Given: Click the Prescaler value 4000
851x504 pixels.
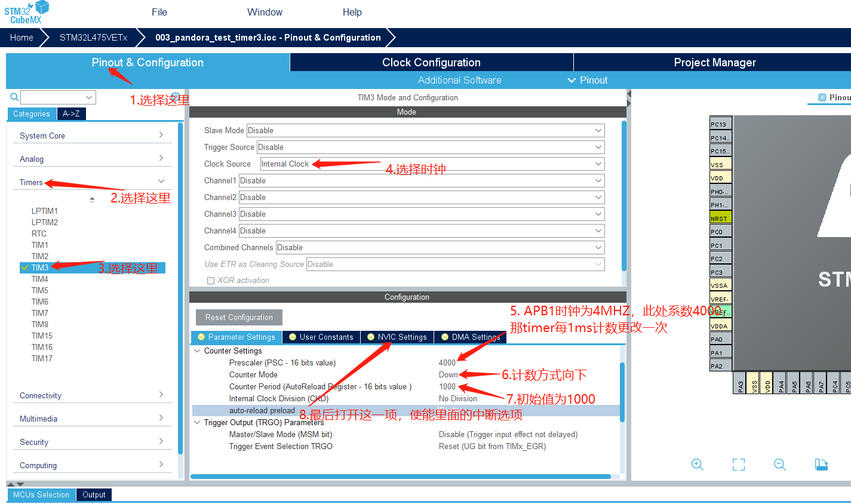Looking at the screenshot, I should tap(447, 363).
